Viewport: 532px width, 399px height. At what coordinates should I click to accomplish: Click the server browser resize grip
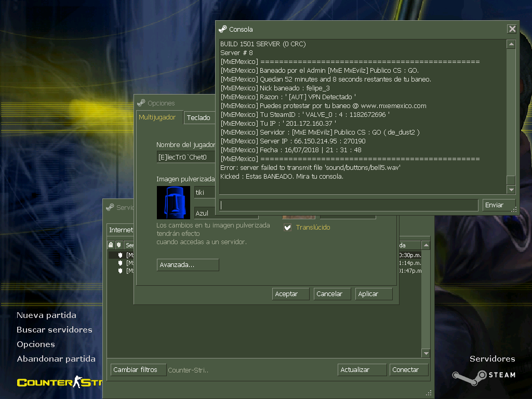tap(429, 393)
